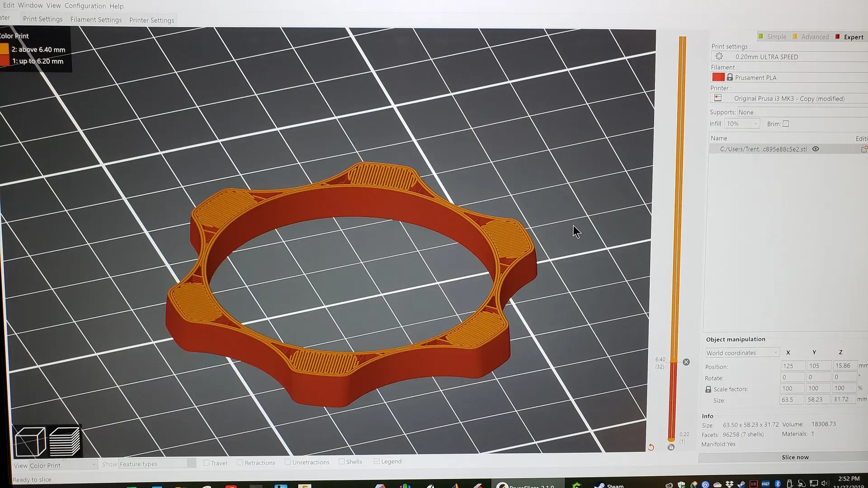Open the Infill 10% dropdown
Screen dimensions: 868x488
[x=742, y=123]
